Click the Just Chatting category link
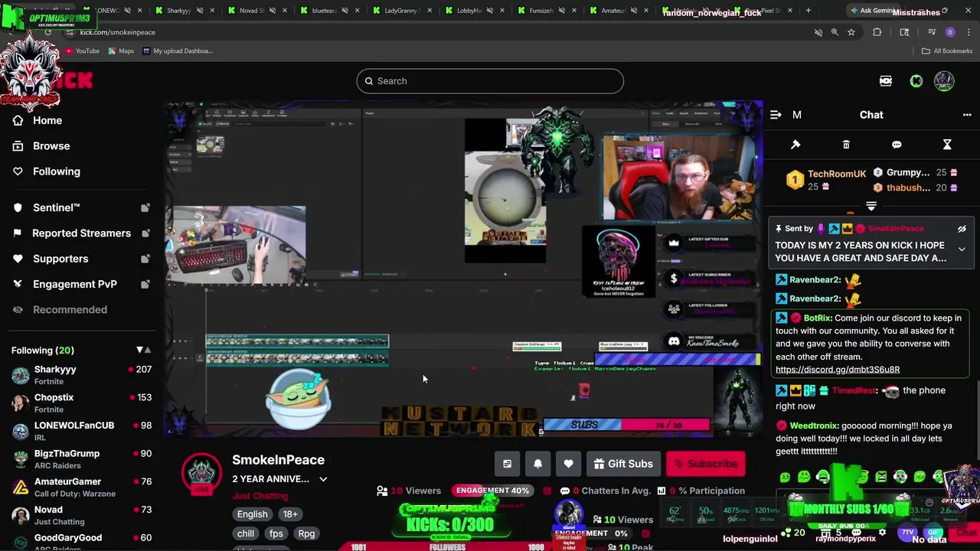Viewport: 980px width, 551px height. [260, 496]
